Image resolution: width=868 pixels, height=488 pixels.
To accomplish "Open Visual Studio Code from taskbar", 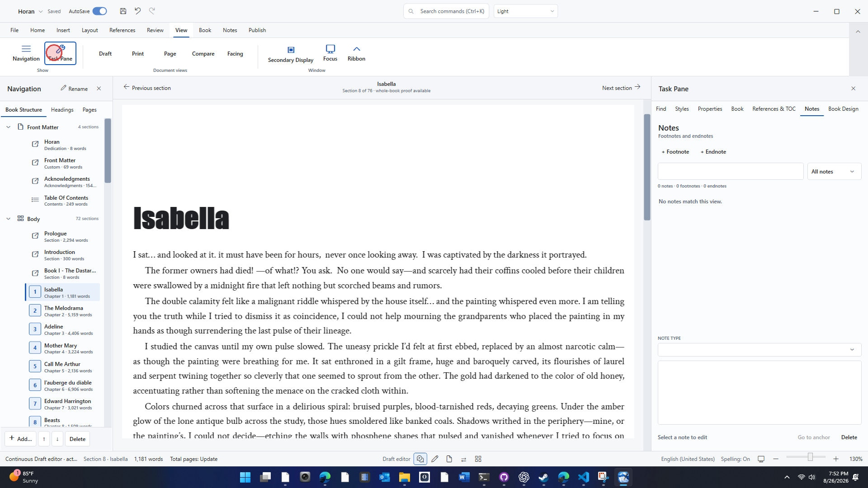I will (x=583, y=477).
